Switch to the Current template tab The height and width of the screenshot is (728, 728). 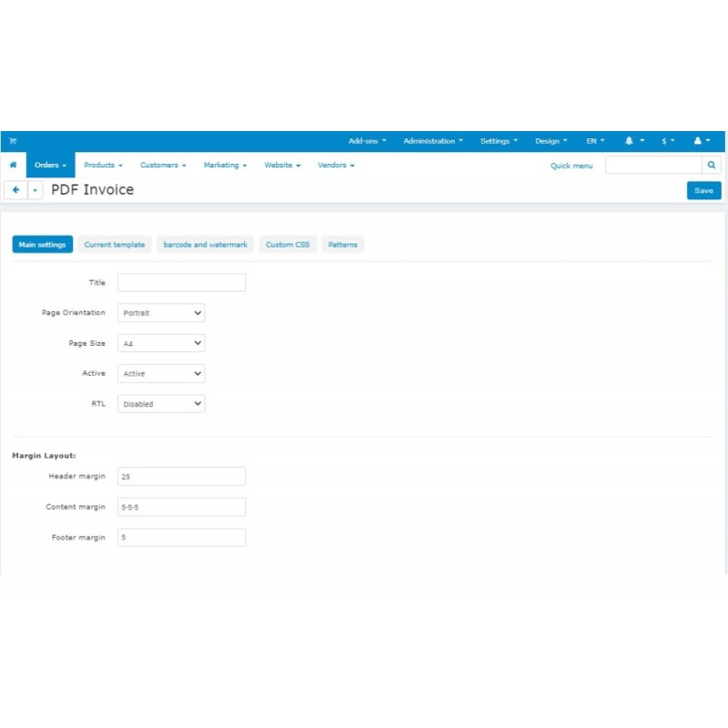click(x=114, y=244)
